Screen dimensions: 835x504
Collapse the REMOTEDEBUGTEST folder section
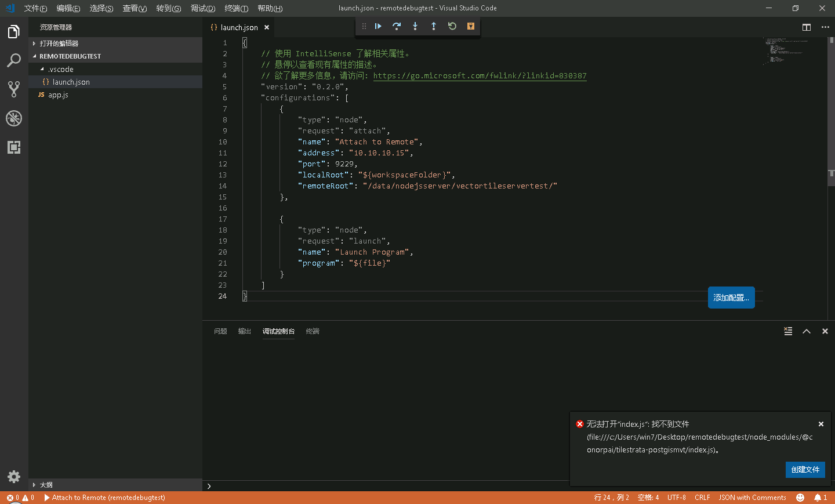click(x=115, y=56)
